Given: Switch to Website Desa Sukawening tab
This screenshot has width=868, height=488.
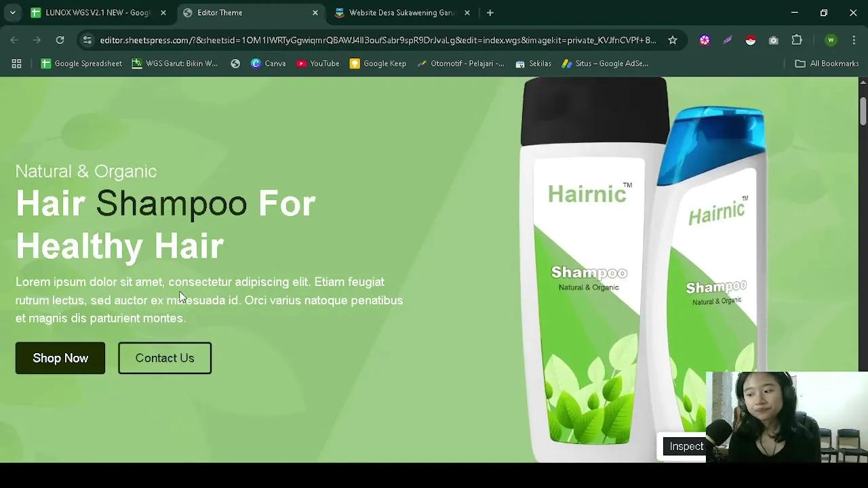Looking at the screenshot, I should [x=401, y=12].
